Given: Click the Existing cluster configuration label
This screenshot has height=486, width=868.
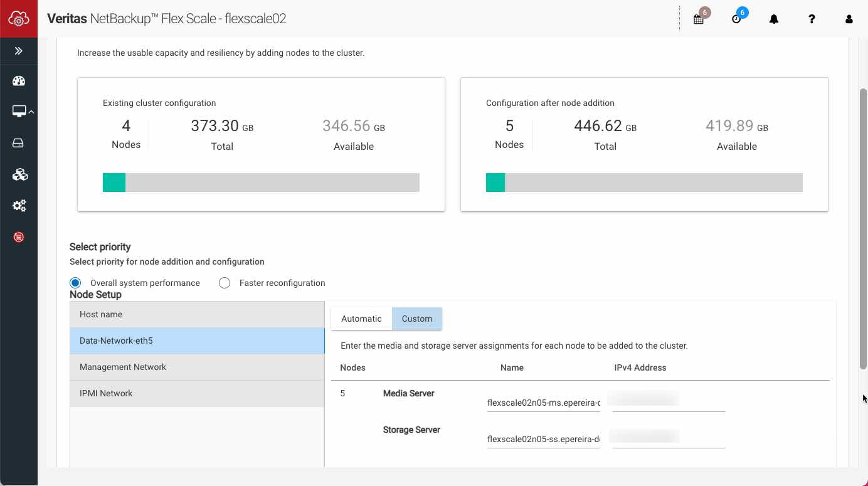Looking at the screenshot, I should click(x=159, y=103).
